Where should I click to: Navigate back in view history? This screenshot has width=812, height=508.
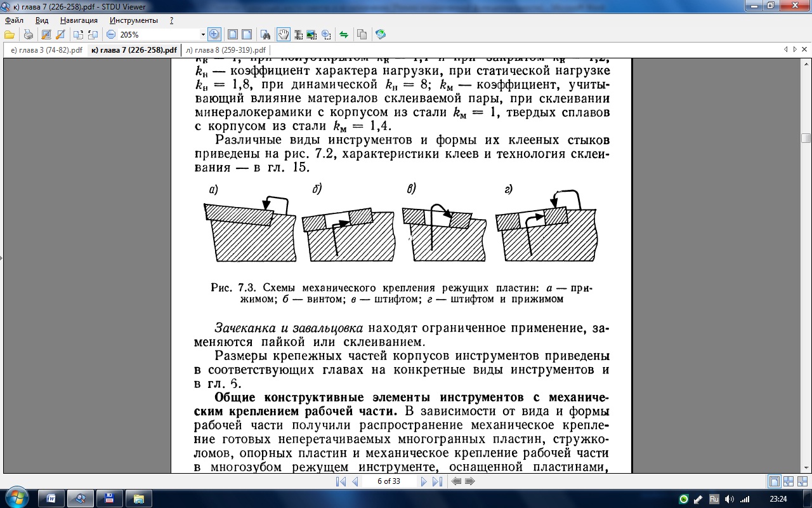pyautogui.click(x=455, y=481)
